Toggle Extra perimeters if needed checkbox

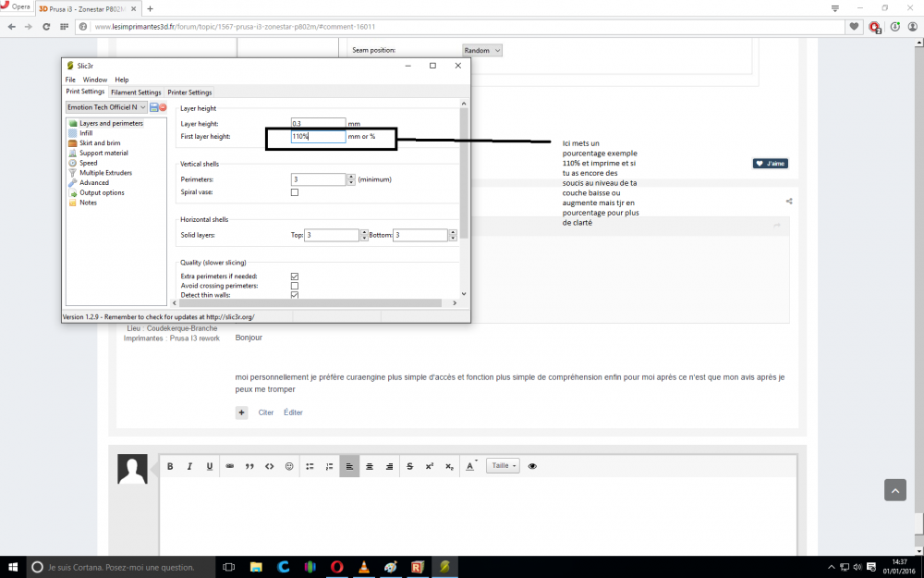click(x=295, y=276)
